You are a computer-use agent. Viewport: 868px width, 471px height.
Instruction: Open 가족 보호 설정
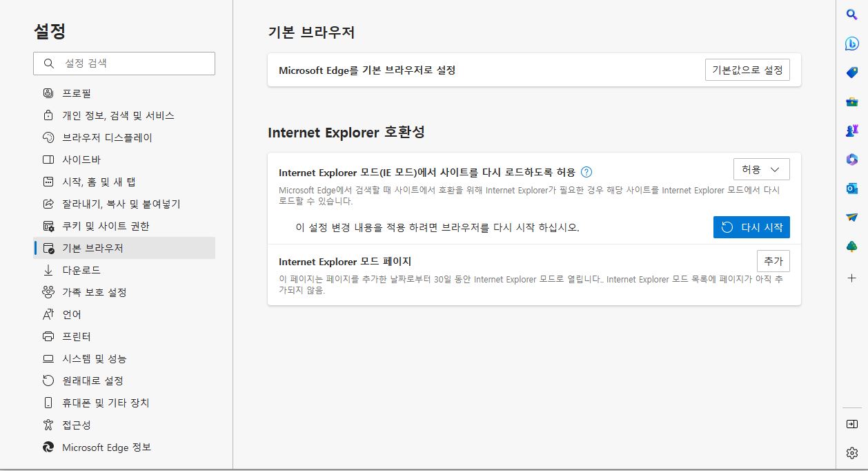pos(124,292)
